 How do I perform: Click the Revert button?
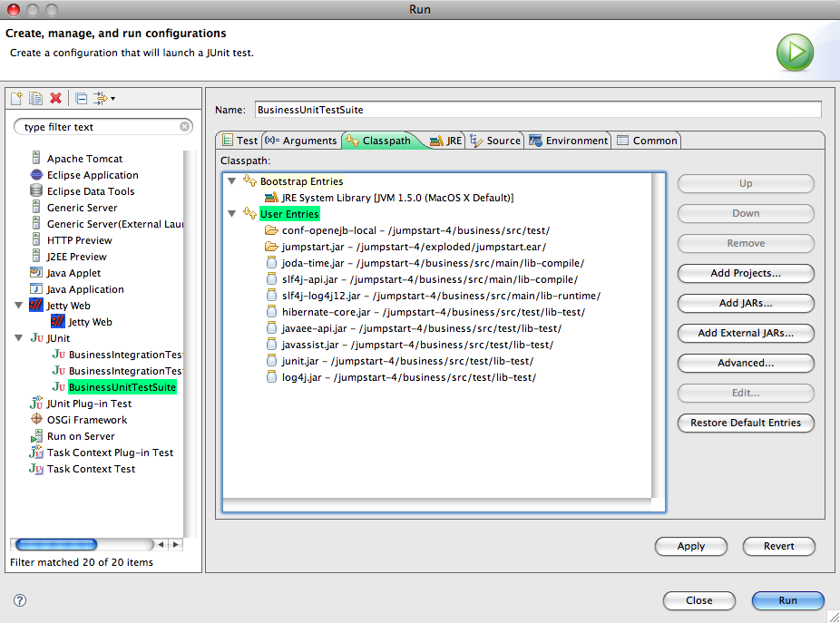pyautogui.click(x=779, y=546)
